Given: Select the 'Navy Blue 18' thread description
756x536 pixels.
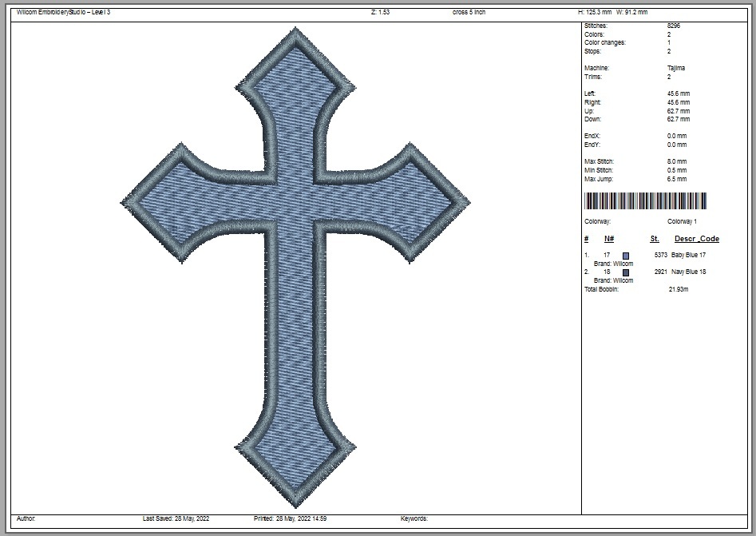Looking at the screenshot, I should [x=689, y=272].
